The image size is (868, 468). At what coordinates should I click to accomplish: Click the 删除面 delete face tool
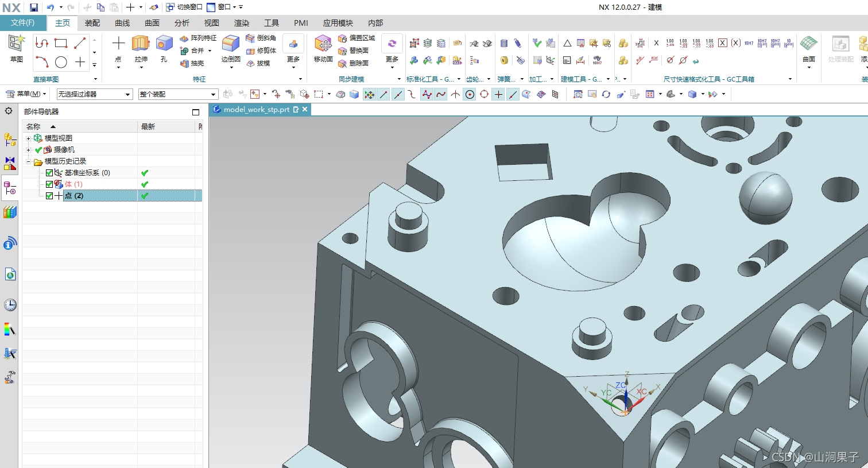[x=354, y=63]
